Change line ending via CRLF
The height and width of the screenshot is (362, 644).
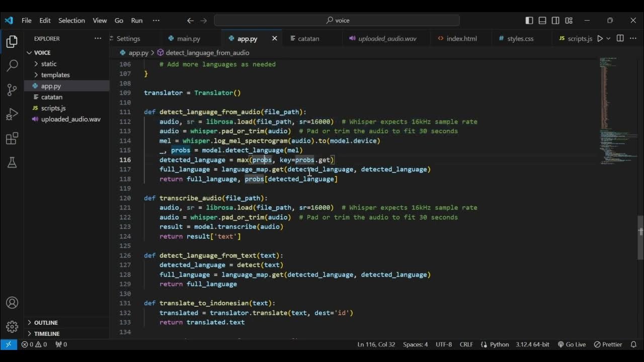pyautogui.click(x=466, y=344)
